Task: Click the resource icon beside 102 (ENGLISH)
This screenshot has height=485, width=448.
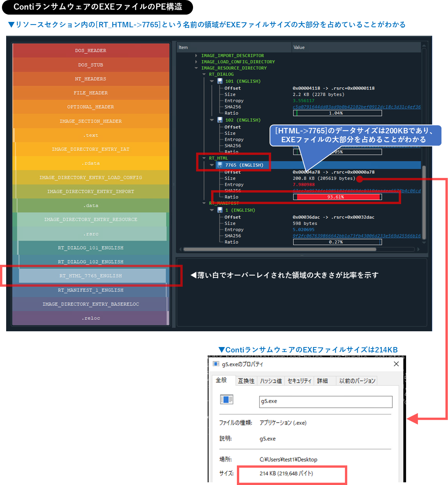Action: (220, 120)
